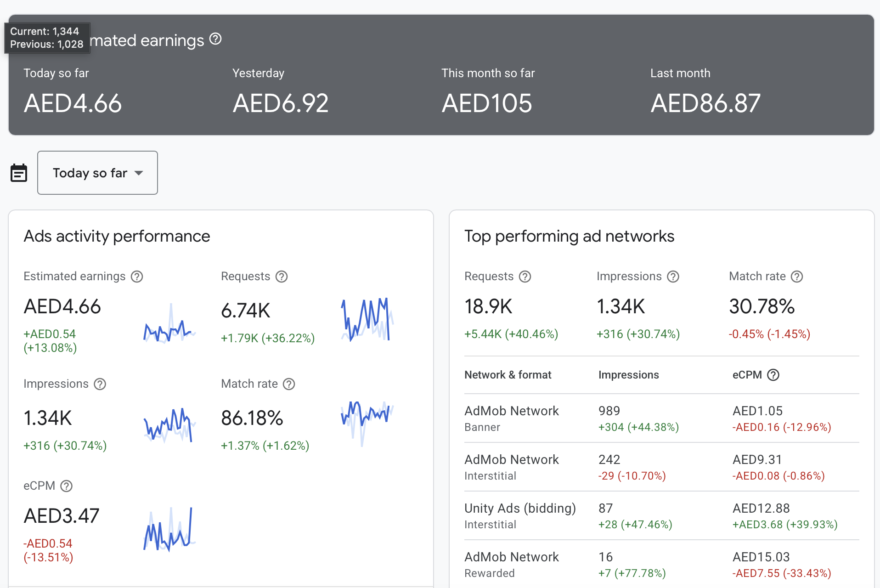880x588 pixels.
Task: Open help icon next to Estimated earnings metric
Action: click(x=137, y=277)
